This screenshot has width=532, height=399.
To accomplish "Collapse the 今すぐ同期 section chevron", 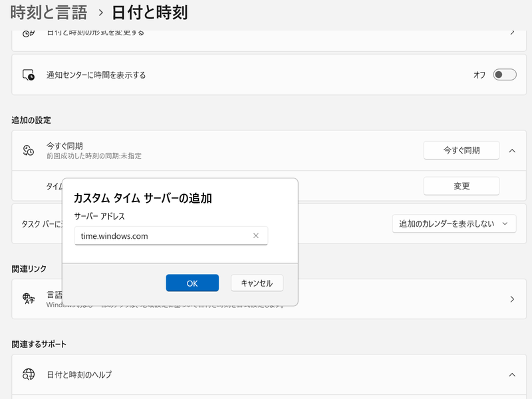I will [511, 150].
